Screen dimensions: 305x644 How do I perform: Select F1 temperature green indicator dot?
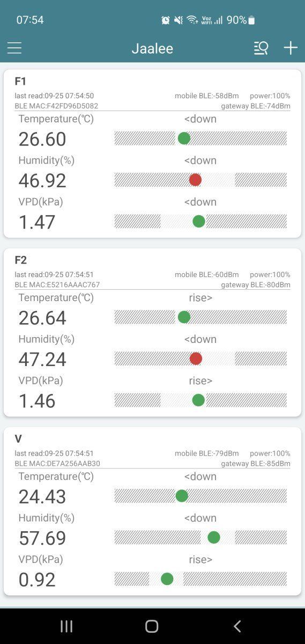click(184, 138)
